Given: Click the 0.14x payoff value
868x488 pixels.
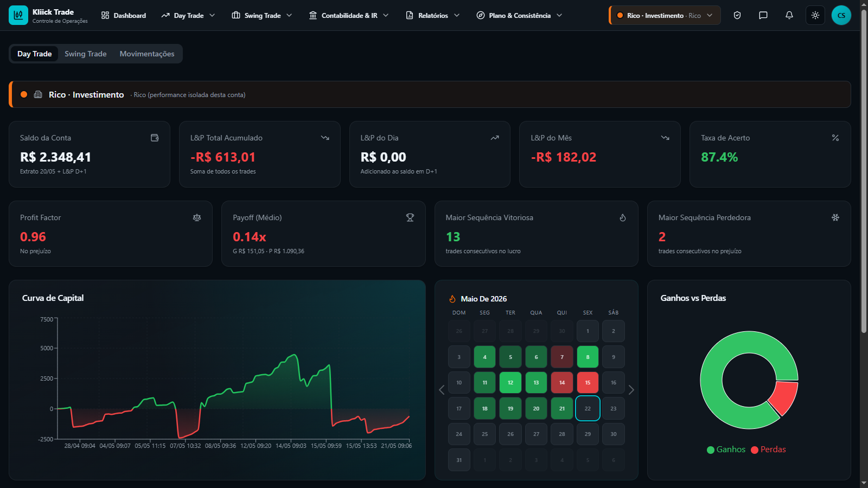Looking at the screenshot, I should click(x=250, y=237).
